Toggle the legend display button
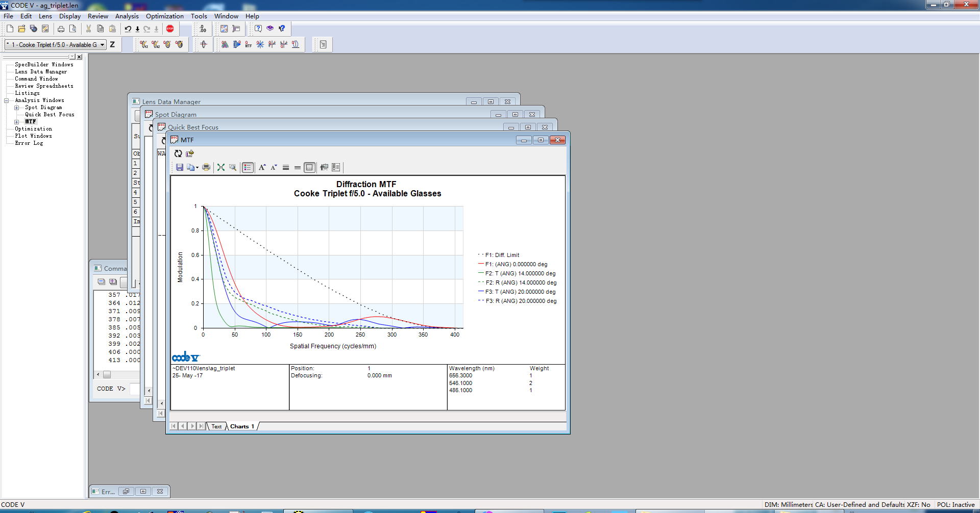Viewport: 980px width, 513px height. [x=248, y=167]
